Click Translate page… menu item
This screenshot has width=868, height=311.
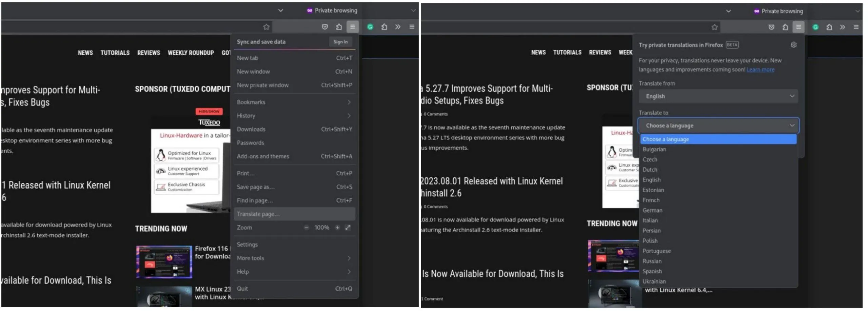pos(294,214)
